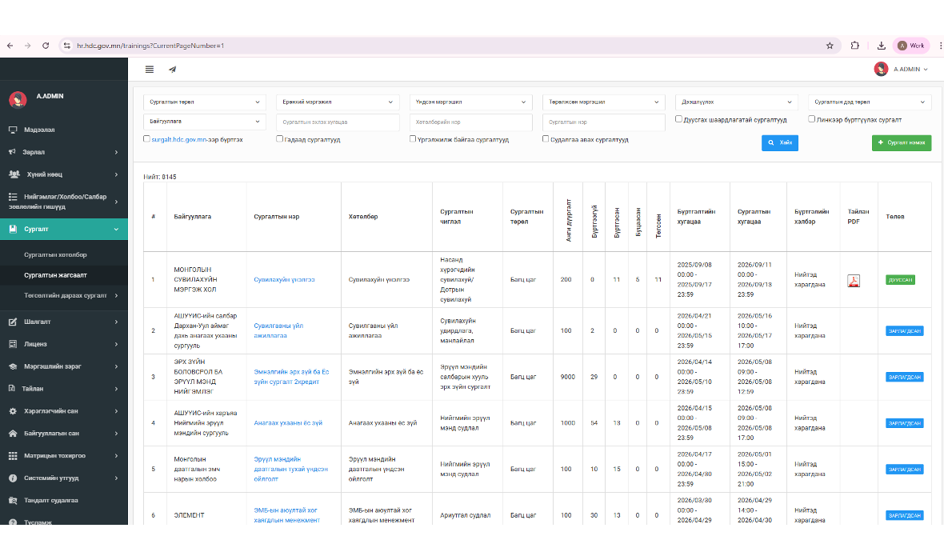
Task: Click the green Сургалт нэмэх button
Action: tap(902, 142)
